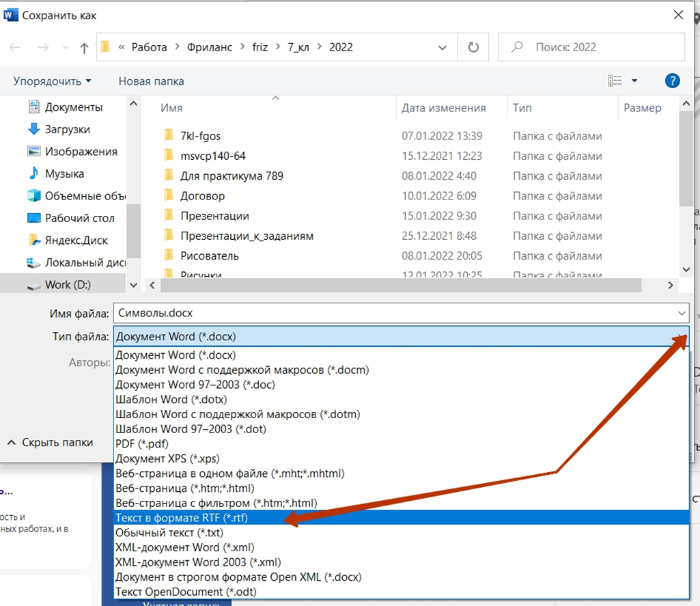Choose Обычный текст (*.txt) option
700x606 pixels.
[x=401, y=533]
